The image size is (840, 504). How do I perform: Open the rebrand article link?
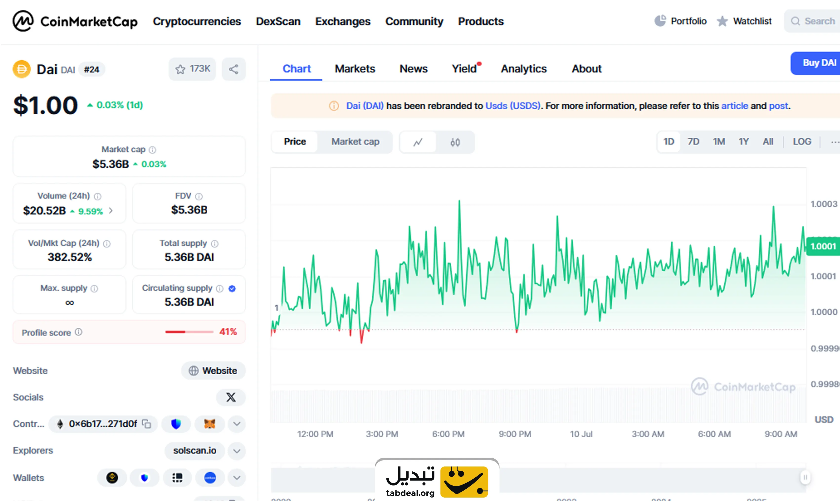734,106
